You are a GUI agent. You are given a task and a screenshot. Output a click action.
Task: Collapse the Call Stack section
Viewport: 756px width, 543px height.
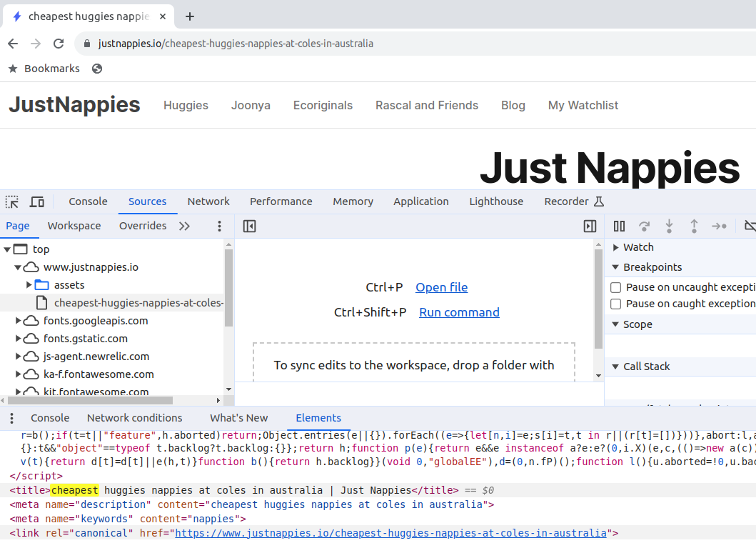[x=615, y=367]
